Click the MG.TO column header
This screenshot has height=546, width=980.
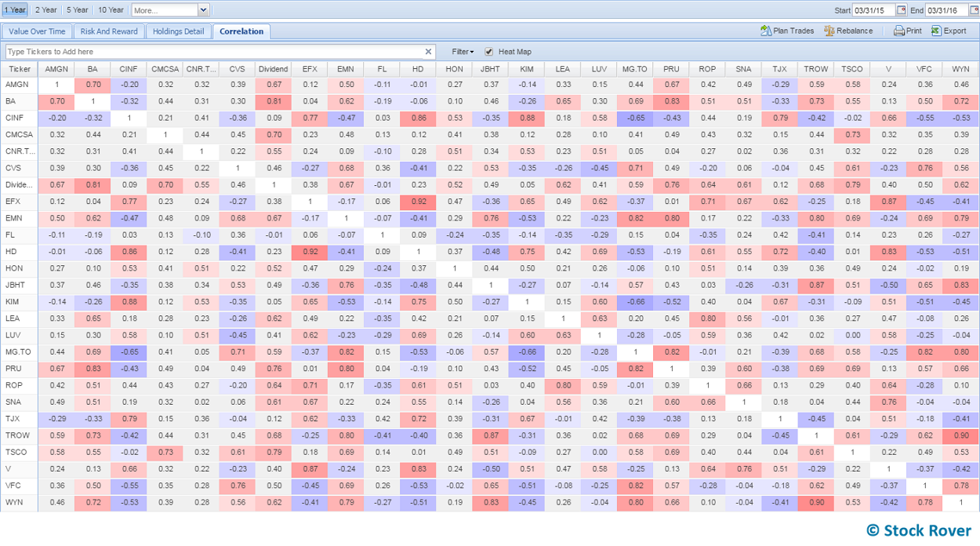click(634, 69)
